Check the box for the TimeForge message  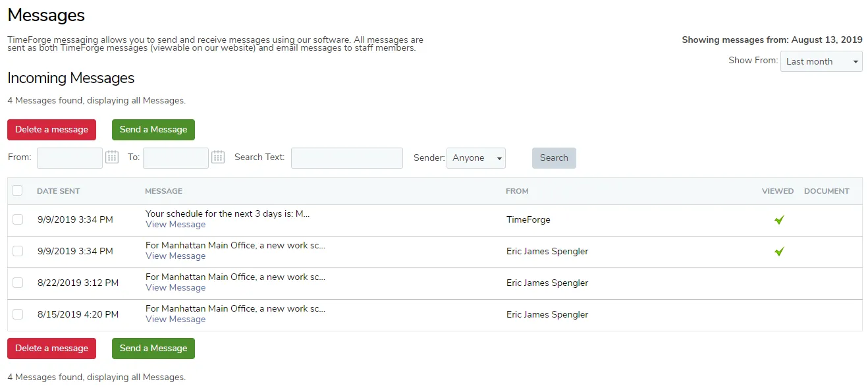pyautogui.click(x=18, y=219)
